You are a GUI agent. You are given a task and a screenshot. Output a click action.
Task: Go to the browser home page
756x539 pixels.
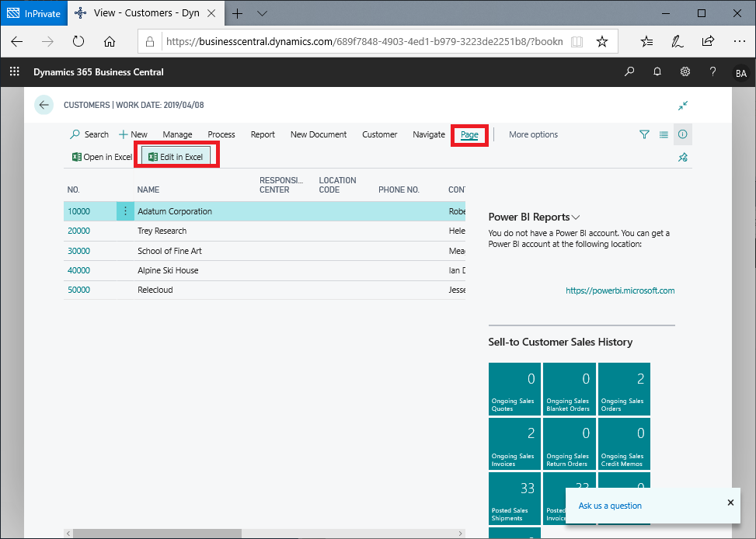(110, 41)
